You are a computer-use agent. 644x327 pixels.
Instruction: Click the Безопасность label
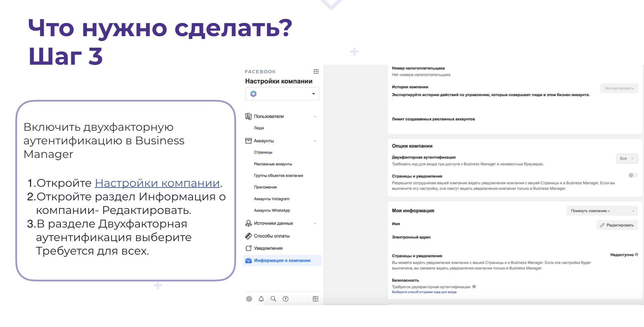tap(405, 280)
